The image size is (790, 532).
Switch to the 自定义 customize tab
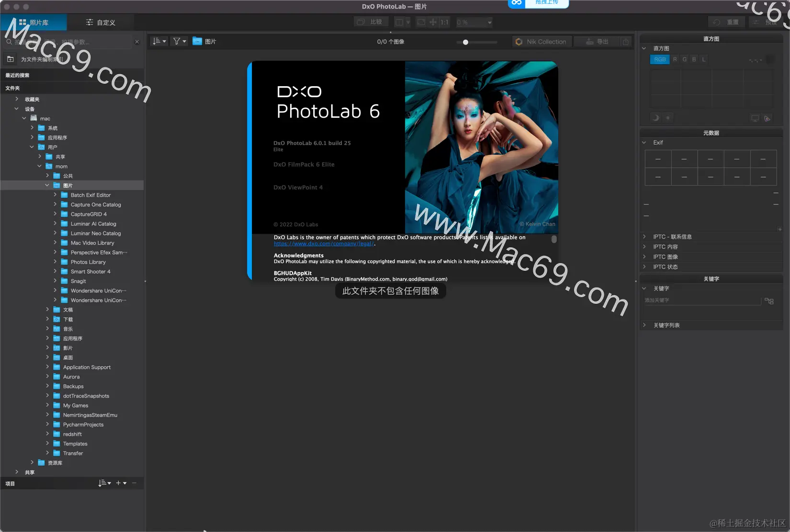[x=101, y=22]
